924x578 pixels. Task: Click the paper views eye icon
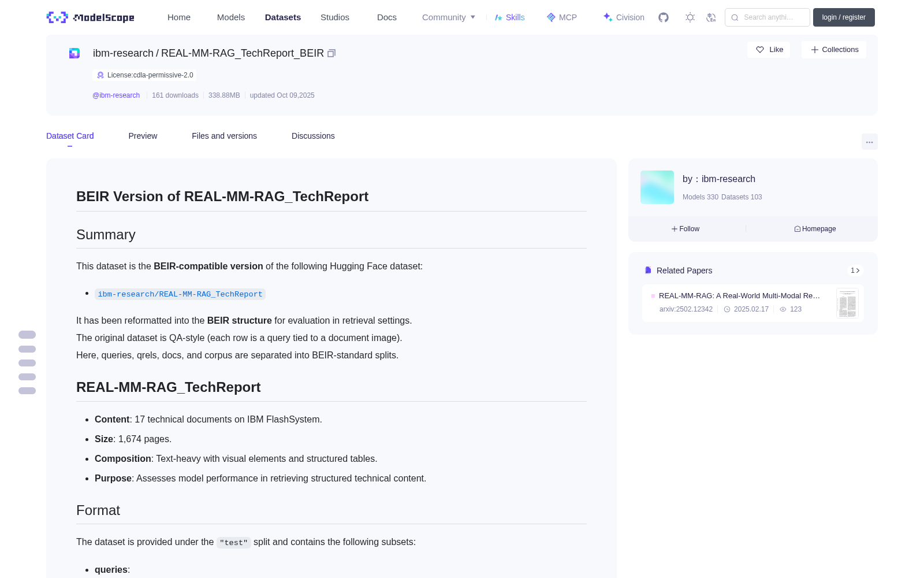click(783, 309)
